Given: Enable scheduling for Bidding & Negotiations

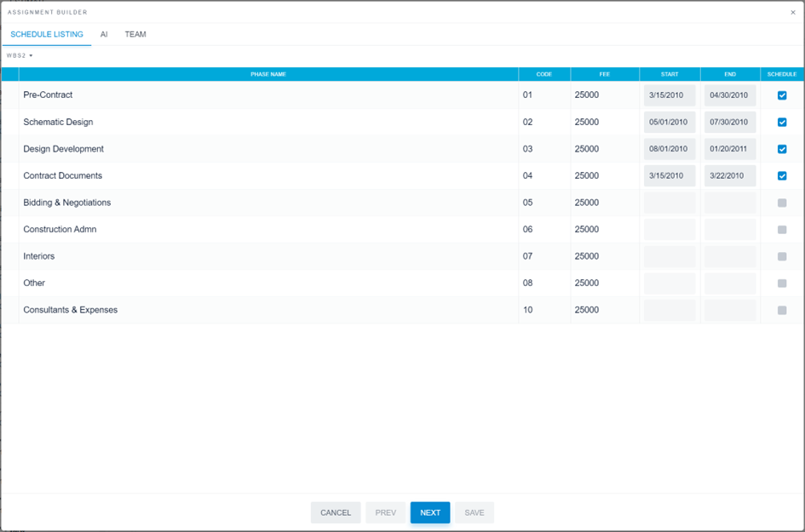Looking at the screenshot, I should (x=781, y=203).
